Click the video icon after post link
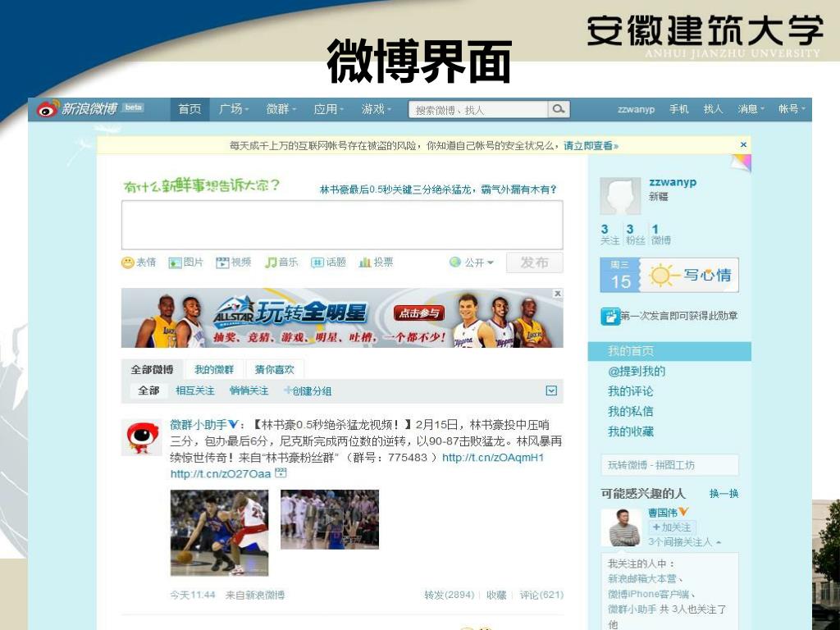Viewport: 840px width, 630px height. (281, 473)
